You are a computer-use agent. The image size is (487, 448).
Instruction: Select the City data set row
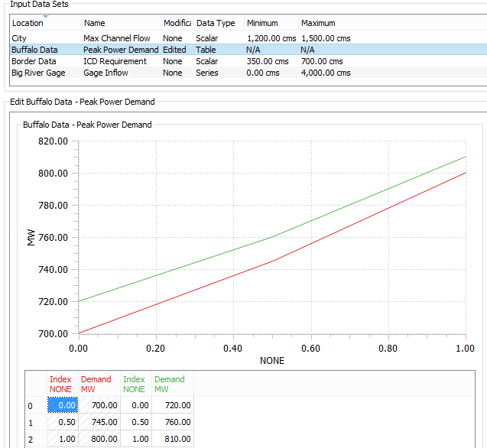[19, 38]
